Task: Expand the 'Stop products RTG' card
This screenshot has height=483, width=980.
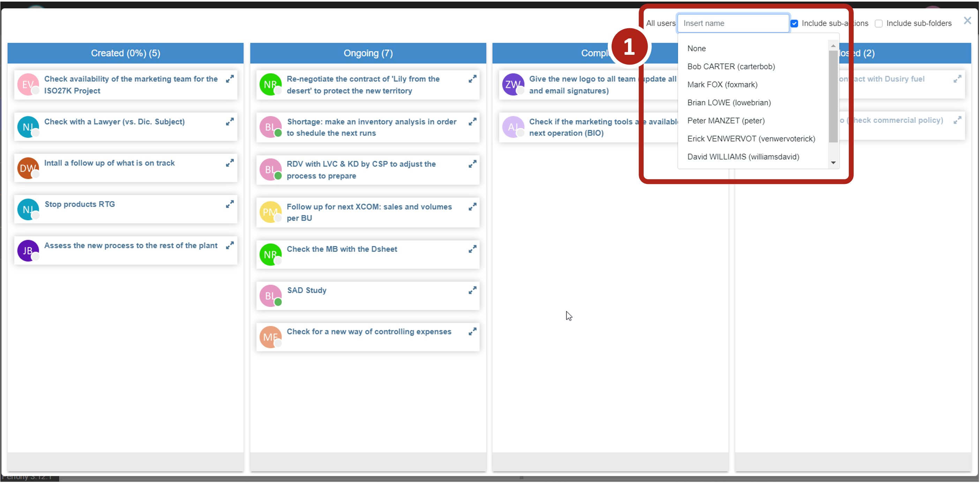Action: click(230, 205)
